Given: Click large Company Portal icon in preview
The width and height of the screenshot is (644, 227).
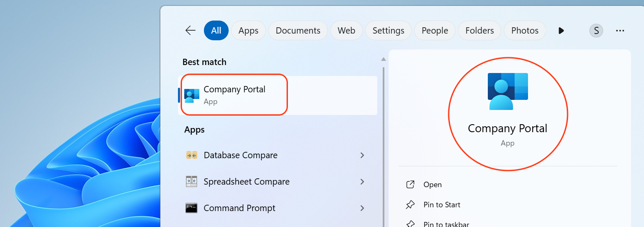Looking at the screenshot, I should (x=507, y=91).
